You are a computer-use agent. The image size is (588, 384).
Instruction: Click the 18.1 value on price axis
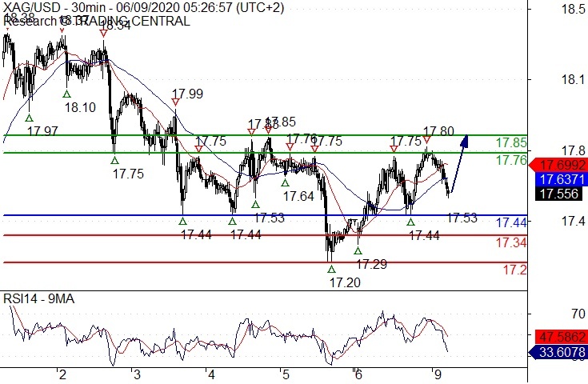point(574,79)
